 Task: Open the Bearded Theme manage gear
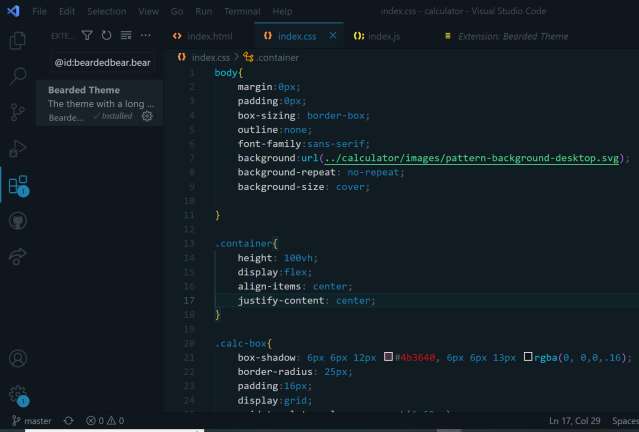click(x=147, y=116)
